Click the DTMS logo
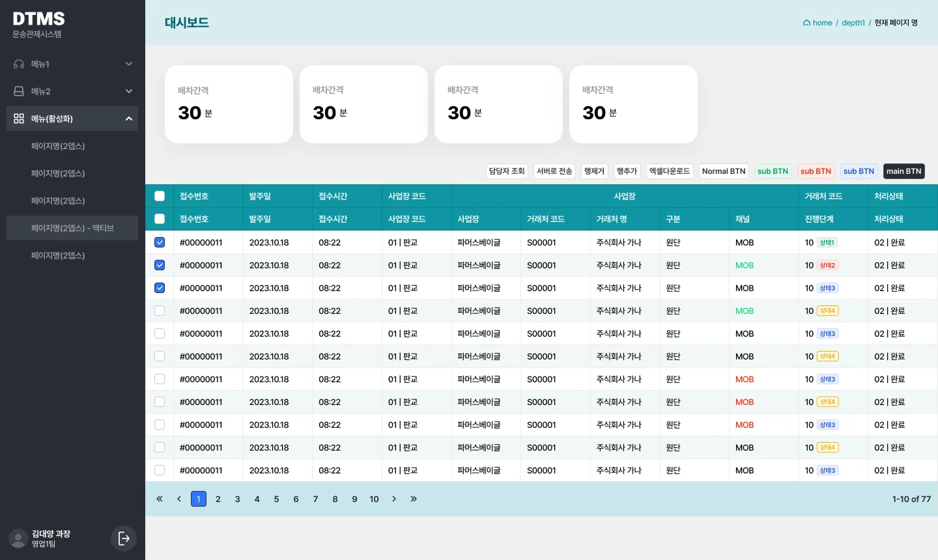Viewport: 938px width, 560px height. [x=38, y=19]
